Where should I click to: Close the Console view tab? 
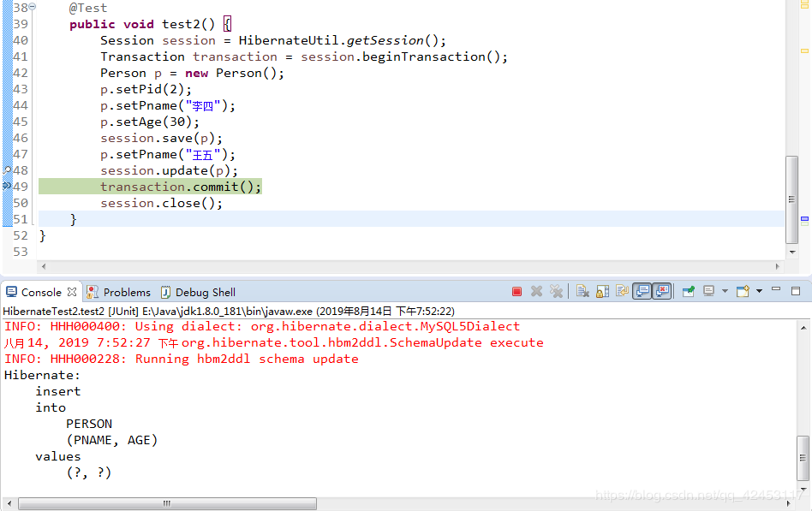tap(72, 292)
